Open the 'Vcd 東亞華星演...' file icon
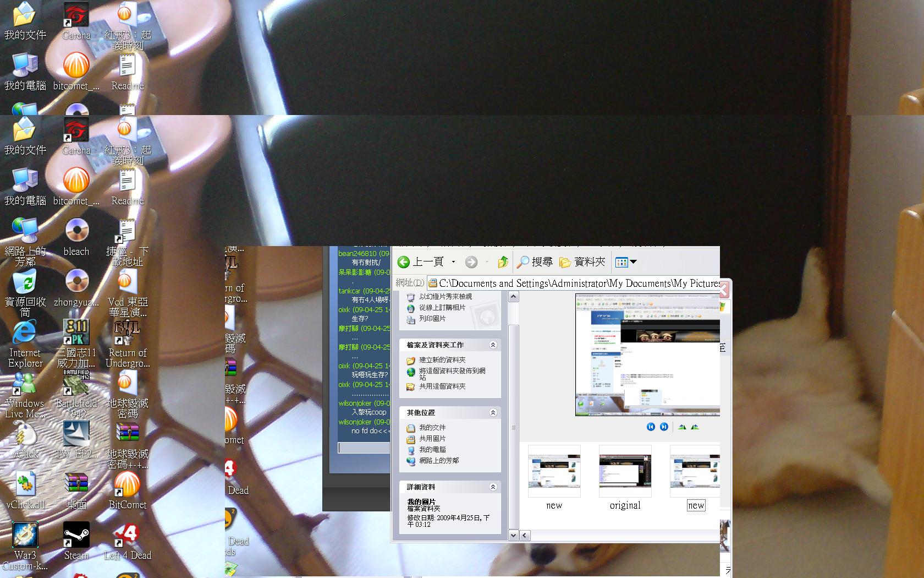924x578 pixels. pyautogui.click(x=128, y=292)
